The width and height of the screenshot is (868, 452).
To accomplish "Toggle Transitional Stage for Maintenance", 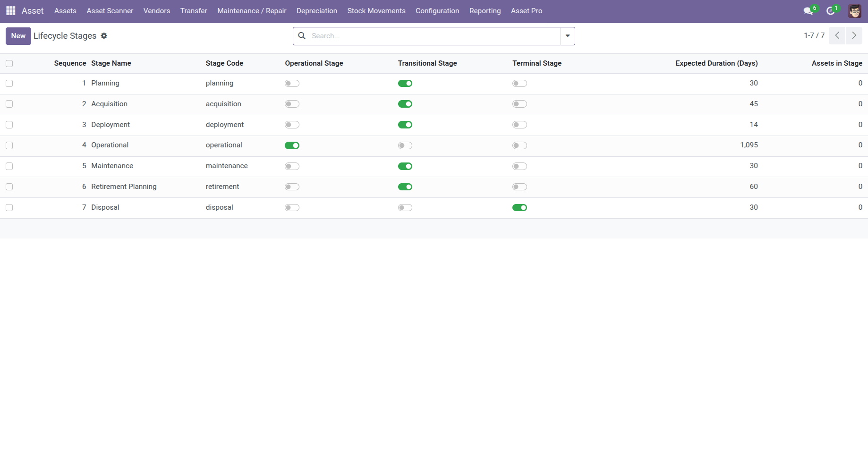I will (x=405, y=166).
